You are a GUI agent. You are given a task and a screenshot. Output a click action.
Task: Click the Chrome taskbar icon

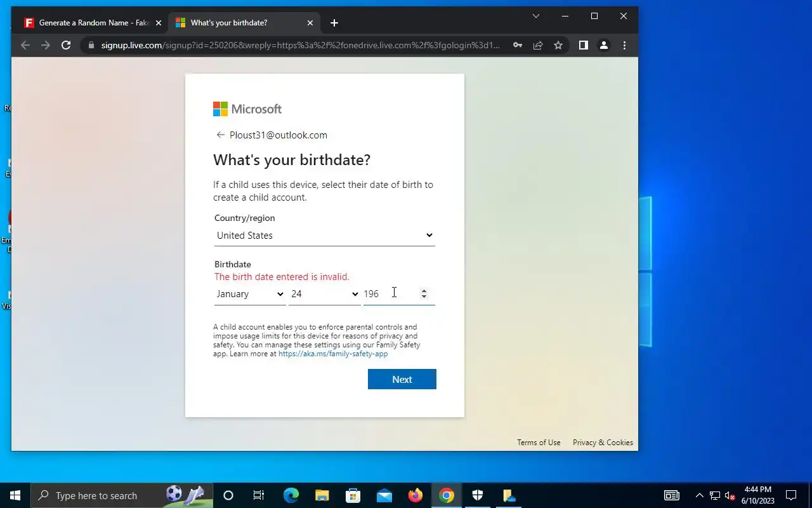[447, 495]
